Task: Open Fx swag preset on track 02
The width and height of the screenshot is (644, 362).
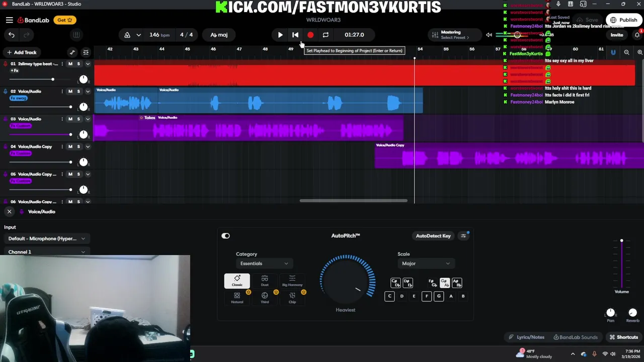Action: point(19,98)
